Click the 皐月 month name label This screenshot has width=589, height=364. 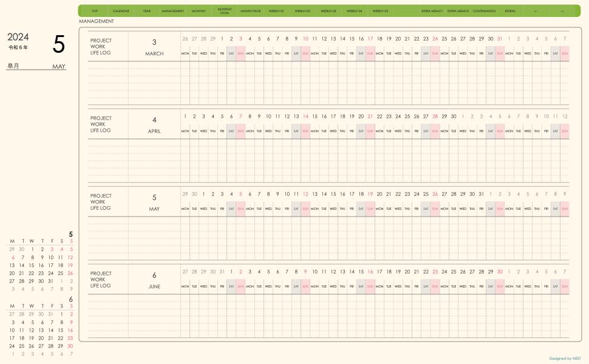click(x=13, y=66)
